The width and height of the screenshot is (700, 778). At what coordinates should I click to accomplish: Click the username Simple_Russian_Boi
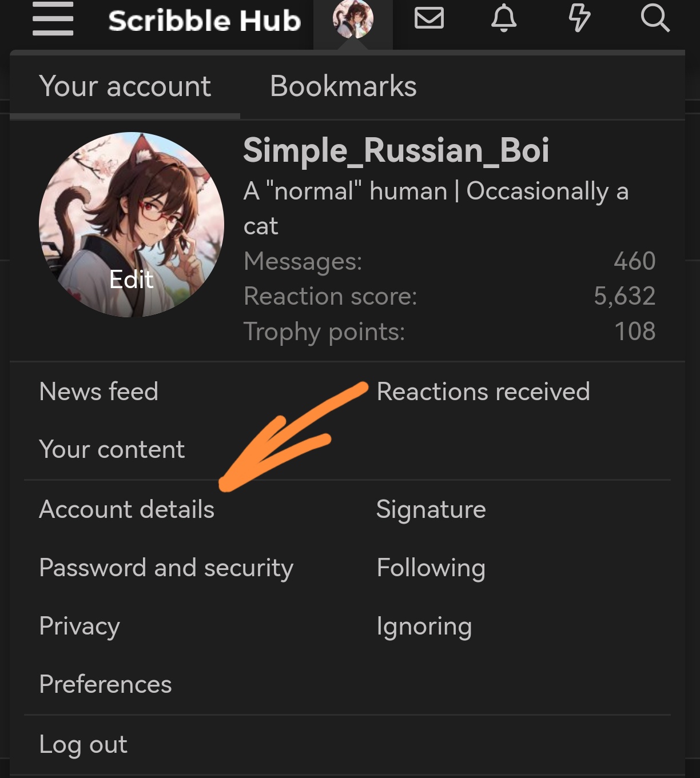pos(396,151)
